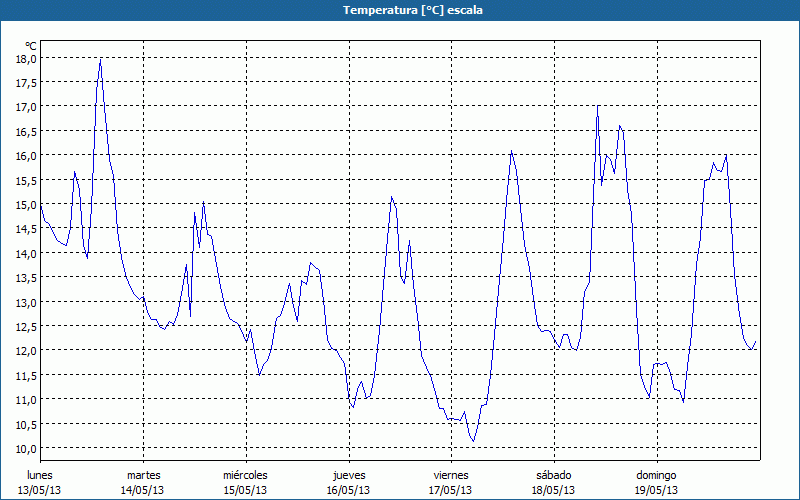Click the °C unit label above the axis
800x500 pixels.
pos(30,45)
